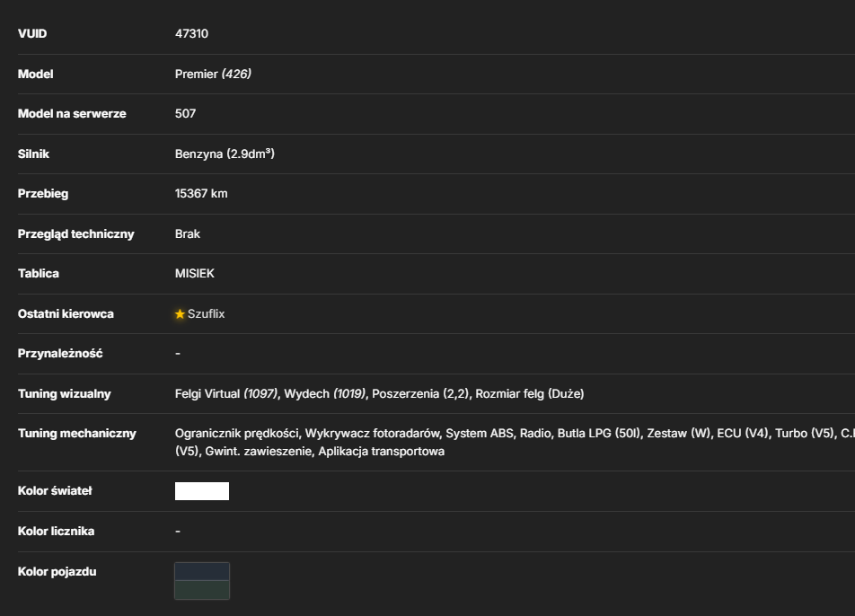Click the Felgi Virtual (1097) tuning entry

click(226, 393)
